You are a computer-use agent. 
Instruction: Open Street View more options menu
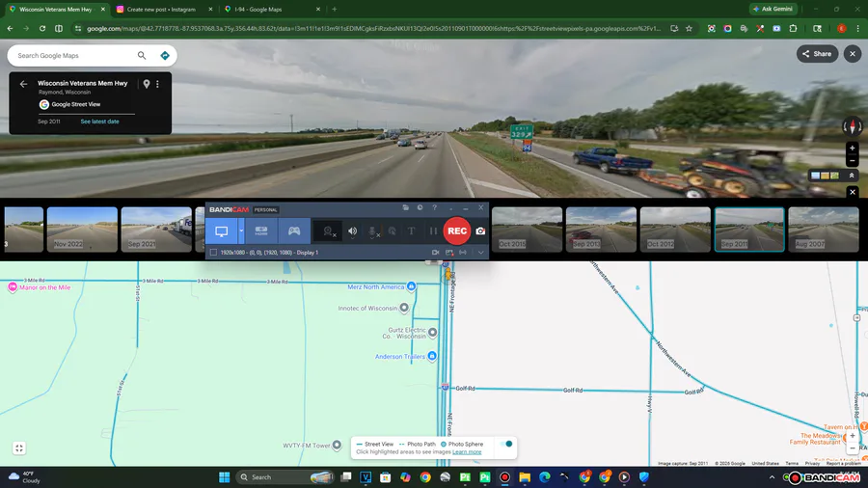tap(158, 84)
